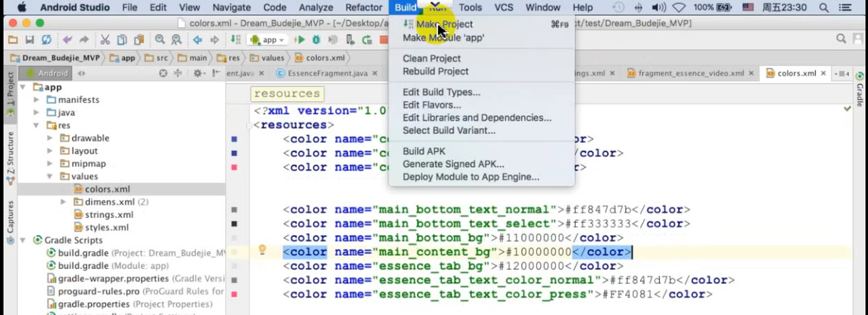
Task: Collapse the values folder tree node
Action: [x=50, y=176]
